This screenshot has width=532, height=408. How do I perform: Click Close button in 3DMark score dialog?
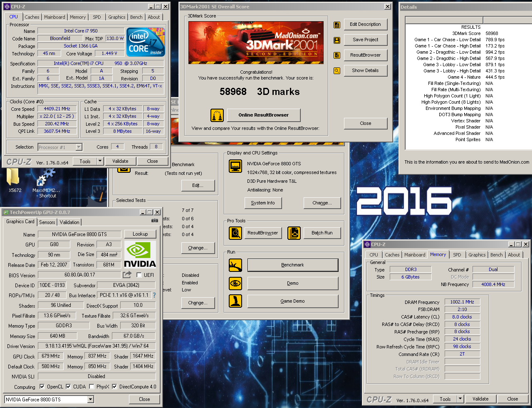click(x=366, y=124)
